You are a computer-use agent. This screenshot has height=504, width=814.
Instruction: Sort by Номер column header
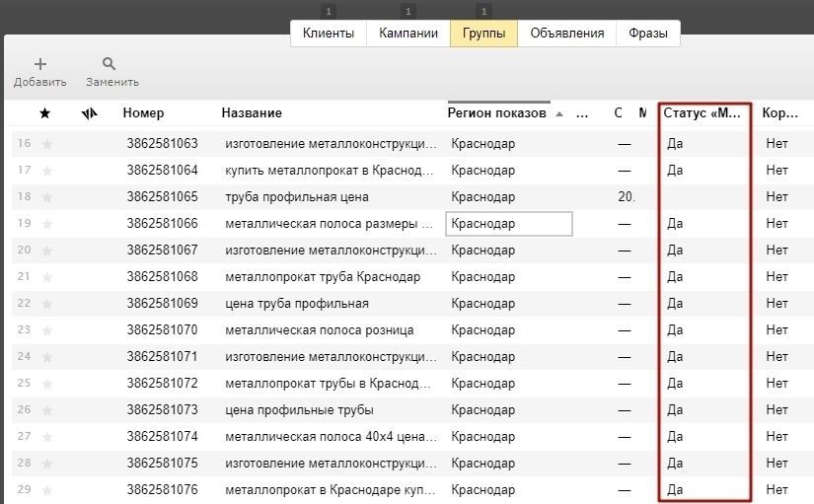click(x=143, y=113)
